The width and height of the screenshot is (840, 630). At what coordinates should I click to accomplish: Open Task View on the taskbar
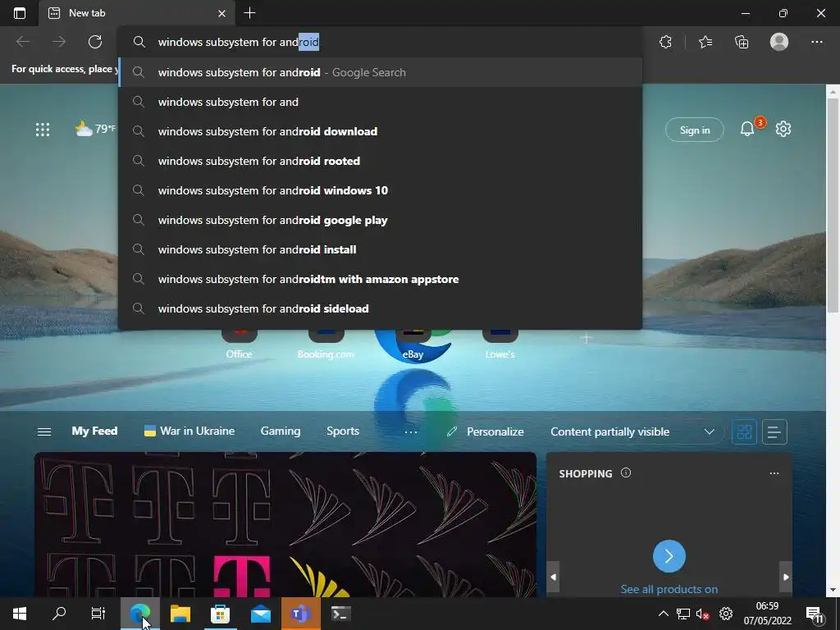(x=98, y=614)
